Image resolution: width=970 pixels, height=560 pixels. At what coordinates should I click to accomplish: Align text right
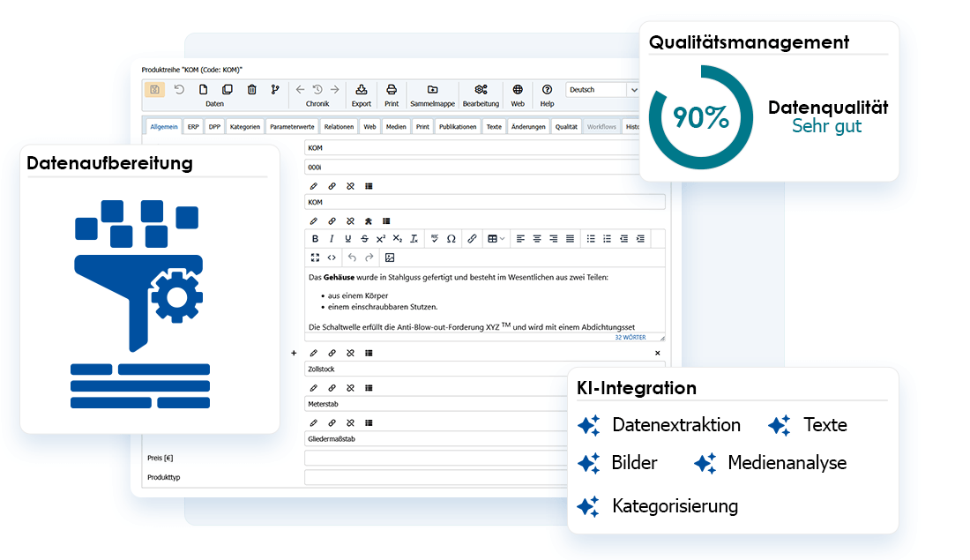click(x=553, y=239)
